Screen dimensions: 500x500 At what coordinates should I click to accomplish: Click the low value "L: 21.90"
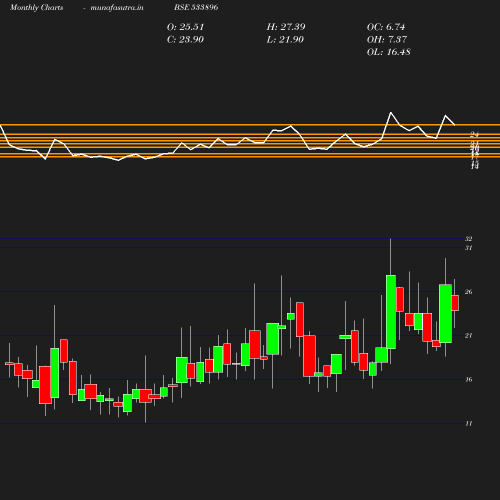[x=285, y=39]
